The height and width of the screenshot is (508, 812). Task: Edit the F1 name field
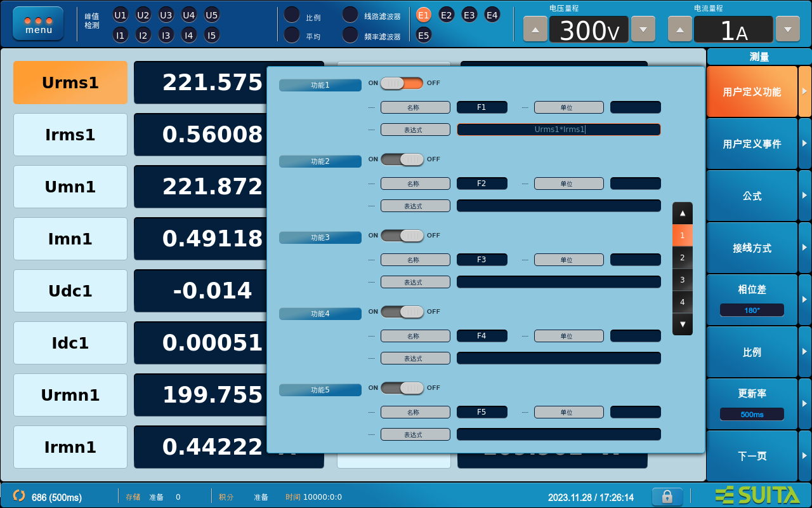482,107
